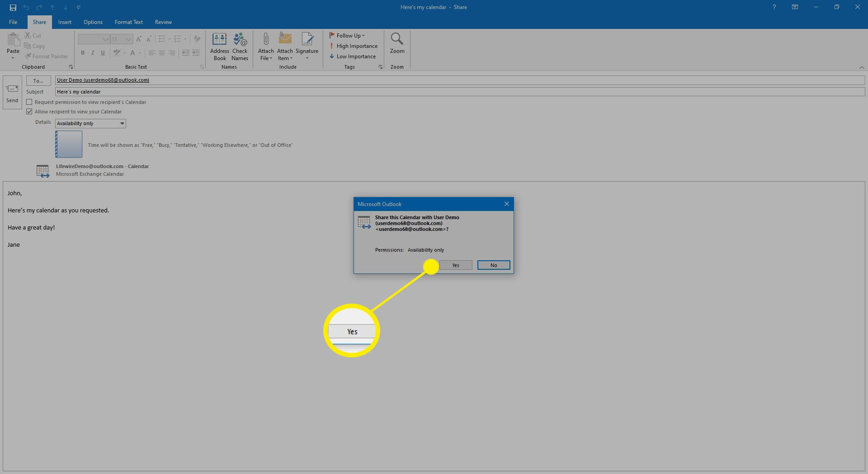Open the Basic Text dialog launcher
The height and width of the screenshot is (474, 868).
point(202,67)
